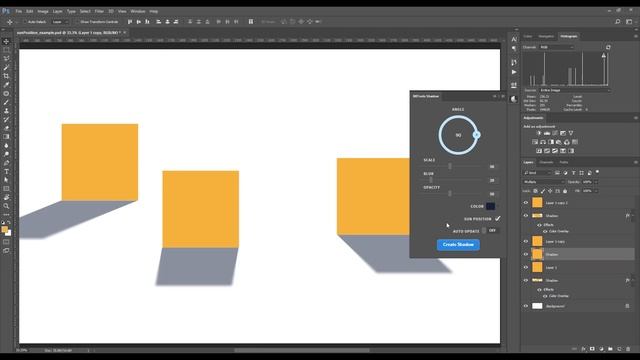Hide the Layer 1 copy layer

point(526,242)
